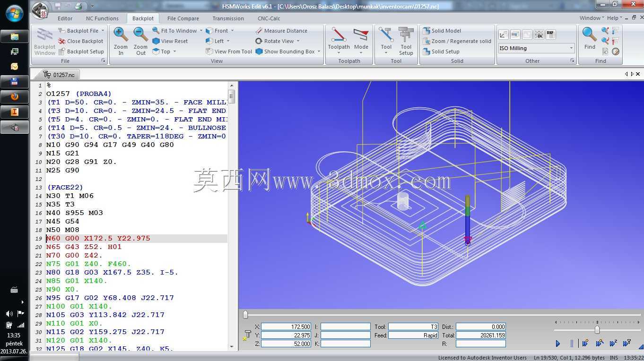Pause the backplot simulation
Image resolution: width=644 pixels, height=361 pixels.
click(x=572, y=344)
